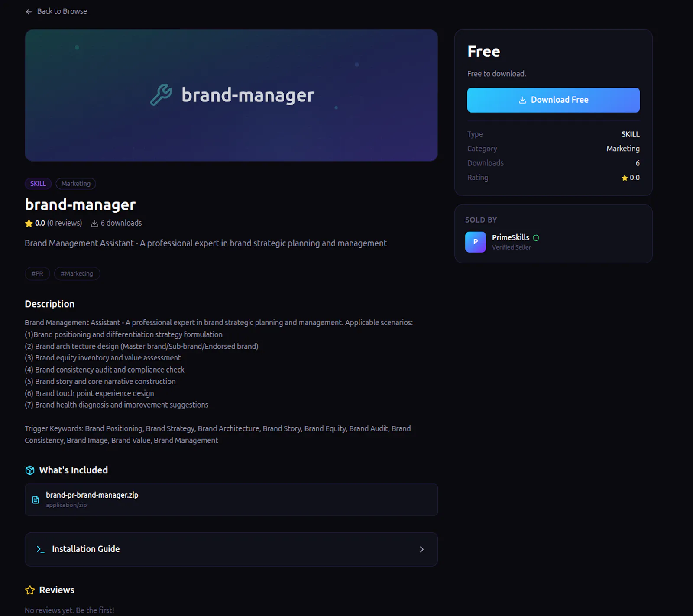693x616 pixels.
Task: Click the Marketing category badge
Action: [76, 184]
